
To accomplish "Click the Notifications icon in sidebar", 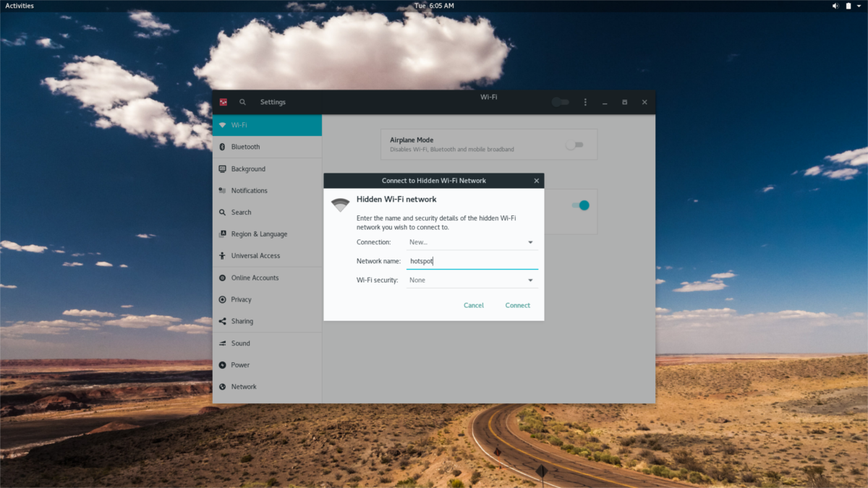I will pos(222,190).
